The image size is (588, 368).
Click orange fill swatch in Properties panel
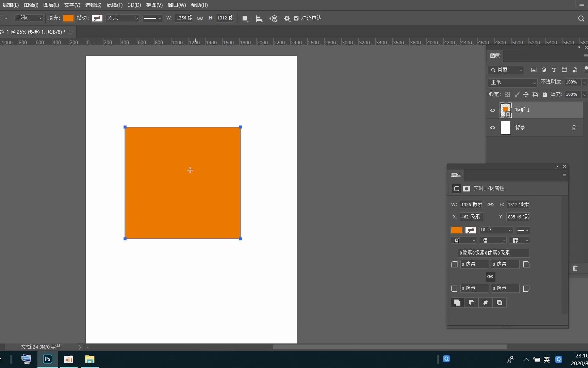456,230
